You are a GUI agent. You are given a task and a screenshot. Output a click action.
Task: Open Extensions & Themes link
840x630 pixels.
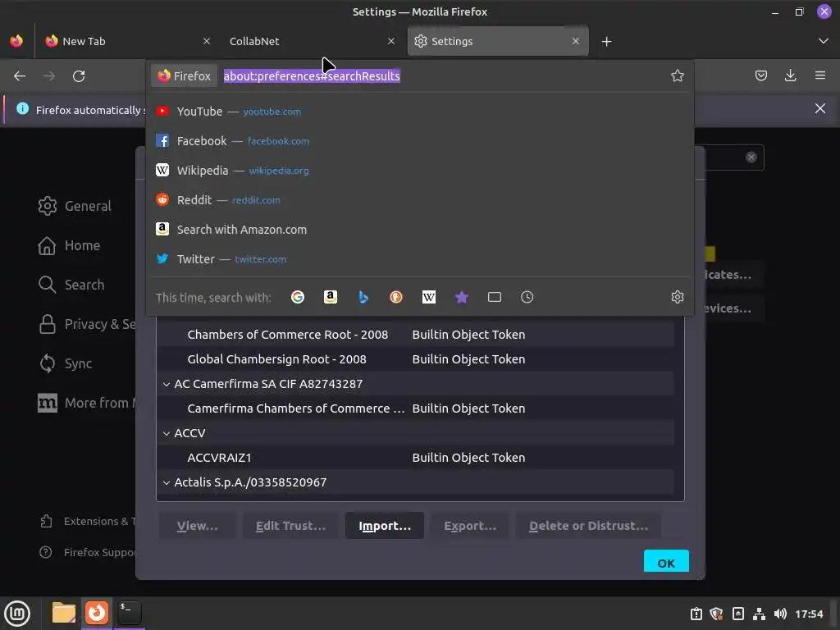[x=88, y=521]
